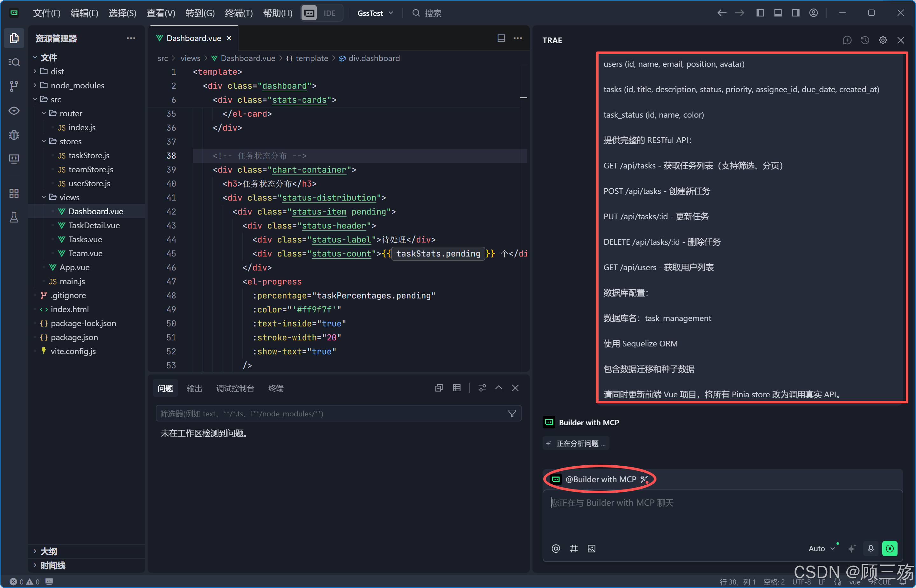The height and width of the screenshot is (588, 916).
Task: Toggle the IDE mode switch in title bar
Action: click(x=321, y=13)
